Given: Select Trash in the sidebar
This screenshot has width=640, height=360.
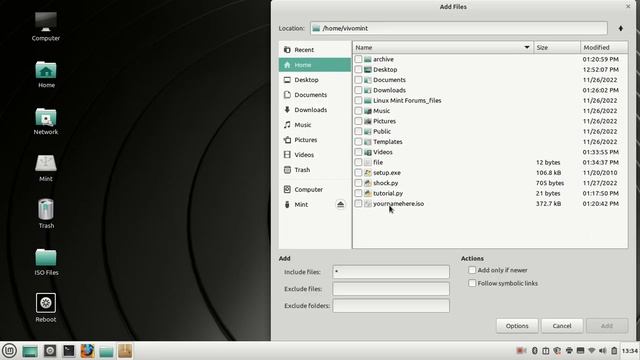Looking at the screenshot, I should [x=315, y=170].
